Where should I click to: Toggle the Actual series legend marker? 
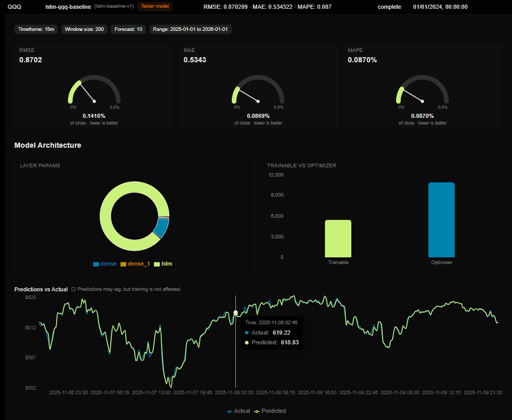230,411
